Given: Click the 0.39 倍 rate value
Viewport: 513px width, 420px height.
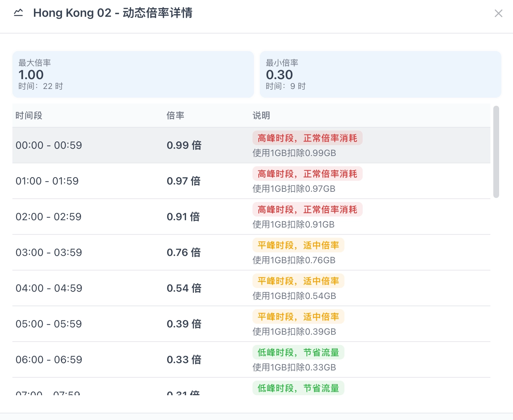Looking at the screenshot, I should [184, 324].
